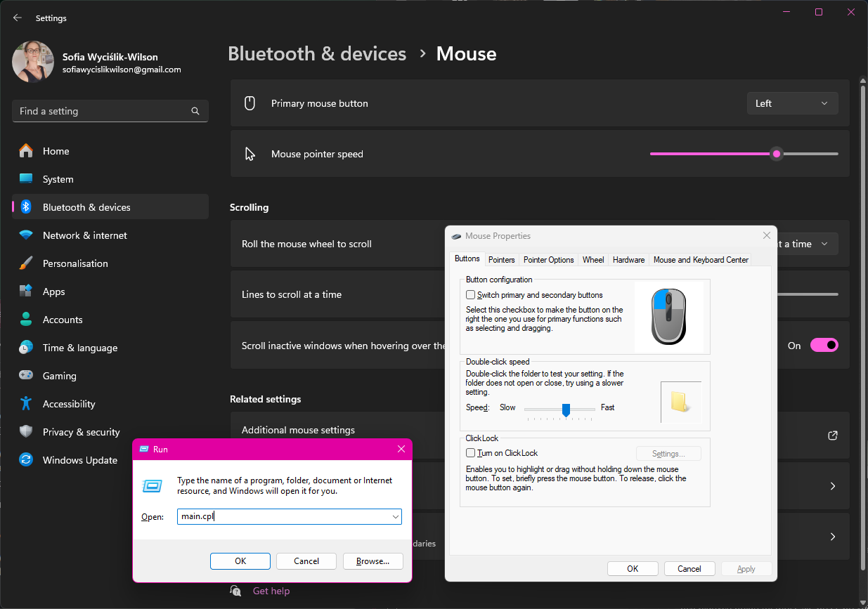This screenshot has height=609, width=868.
Task: Open the Hardware tab in Mouse Properties
Action: click(x=628, y=260)
